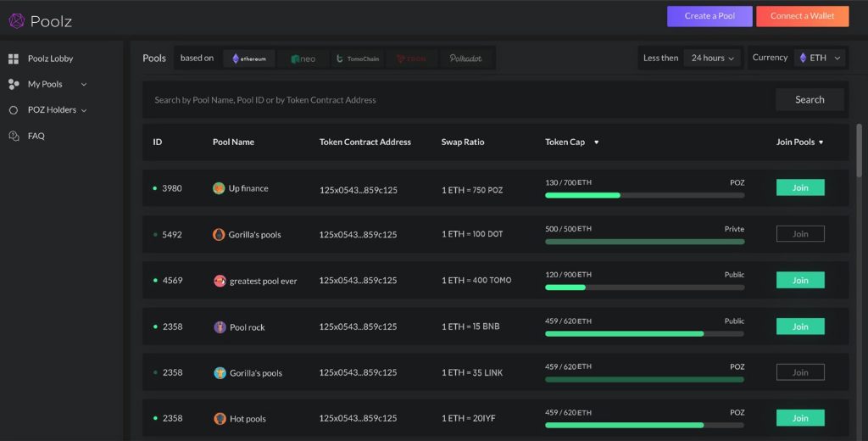
Task: Click the Connect a Wallet button
Action: coord(803,16)
